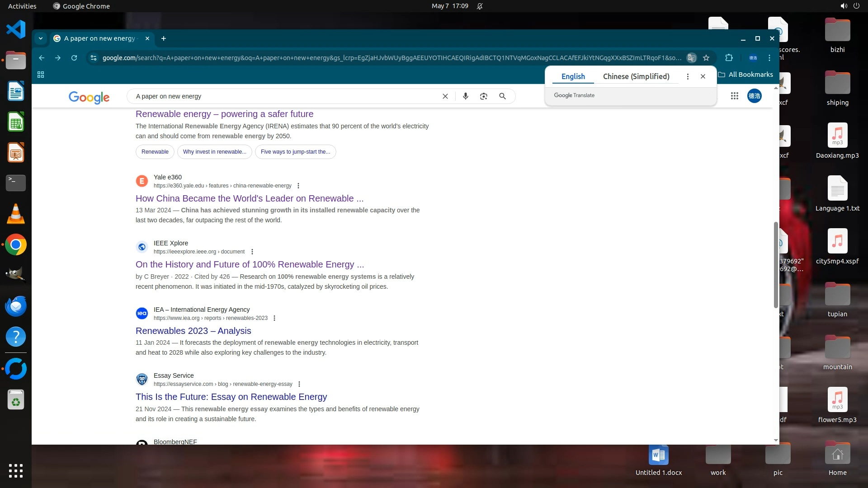
Task: Click the Translate icon in address bar
Action: 691,58
